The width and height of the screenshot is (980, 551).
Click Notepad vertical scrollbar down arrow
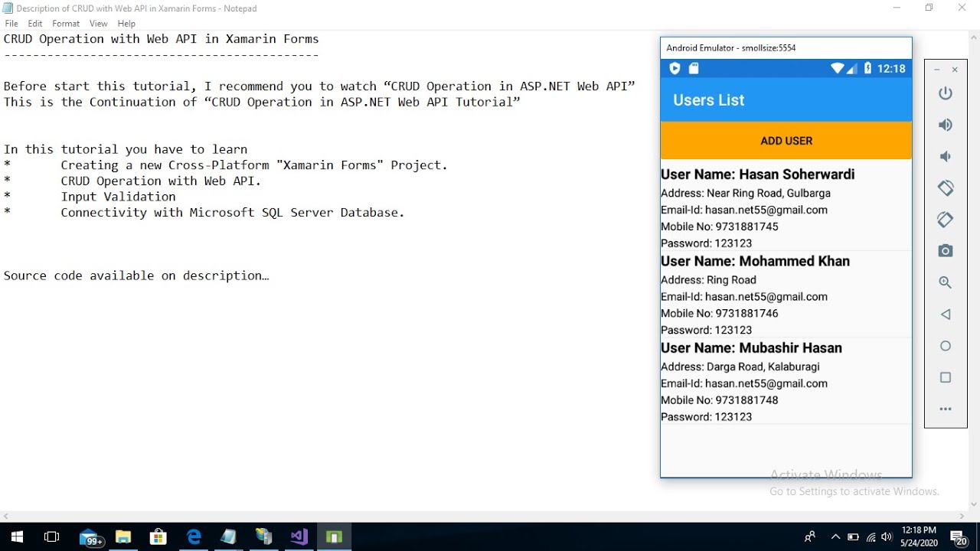tap(974, 504)
